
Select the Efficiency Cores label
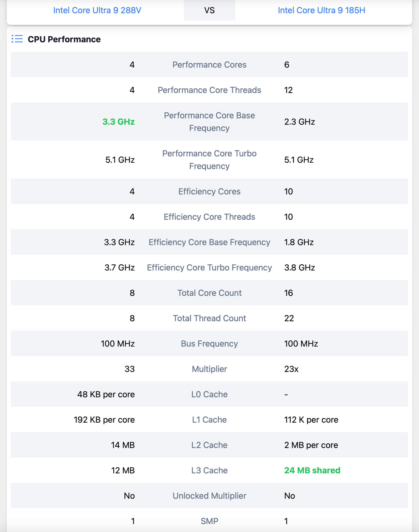coord(209,191)
